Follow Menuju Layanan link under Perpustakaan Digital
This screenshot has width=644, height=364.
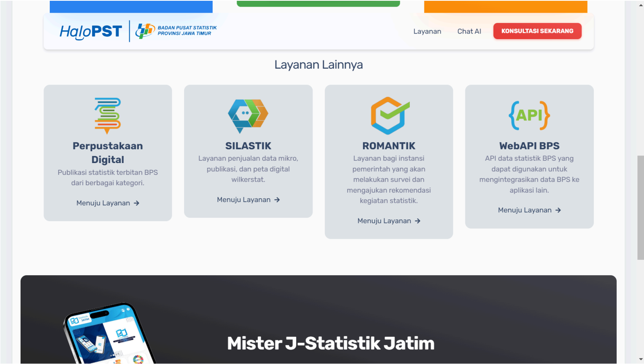(x=103, y=203)
